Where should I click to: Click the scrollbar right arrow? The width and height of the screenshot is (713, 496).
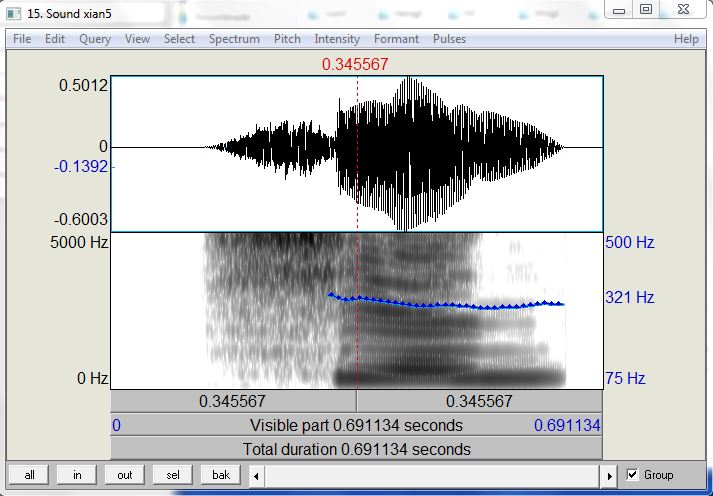609,476
